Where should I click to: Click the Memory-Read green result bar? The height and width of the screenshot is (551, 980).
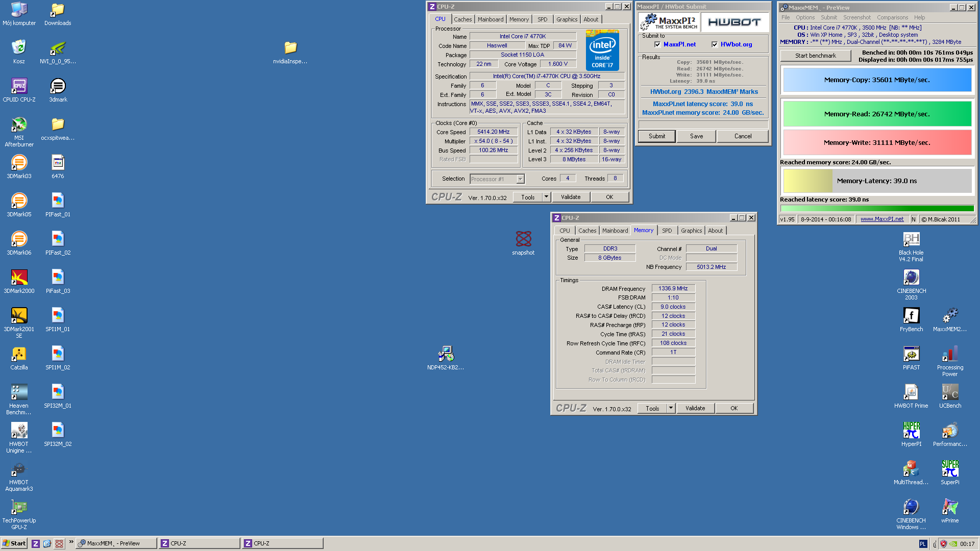(x=877, y=114)
